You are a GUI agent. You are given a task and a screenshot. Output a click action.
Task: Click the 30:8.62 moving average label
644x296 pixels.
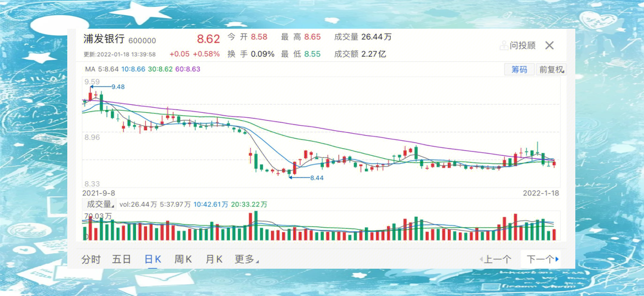point(160,69)
